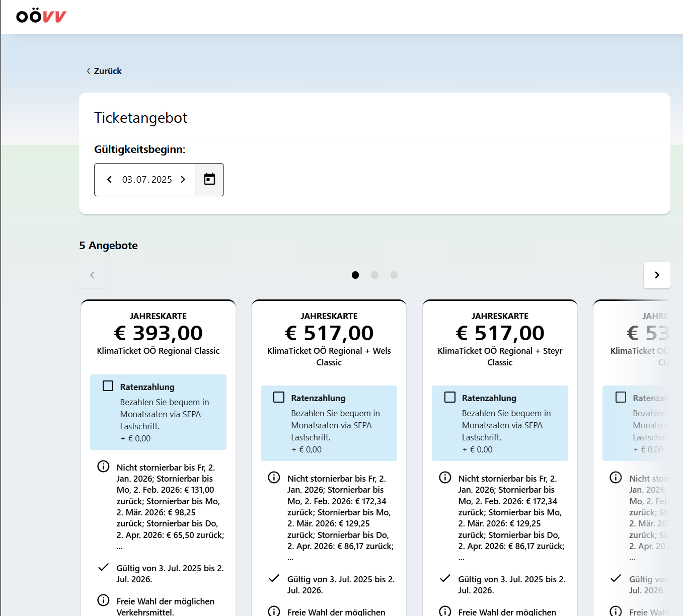This screenshot has width=683, height=616.
Task: Show next offers with right arrow
Action: 657,275
